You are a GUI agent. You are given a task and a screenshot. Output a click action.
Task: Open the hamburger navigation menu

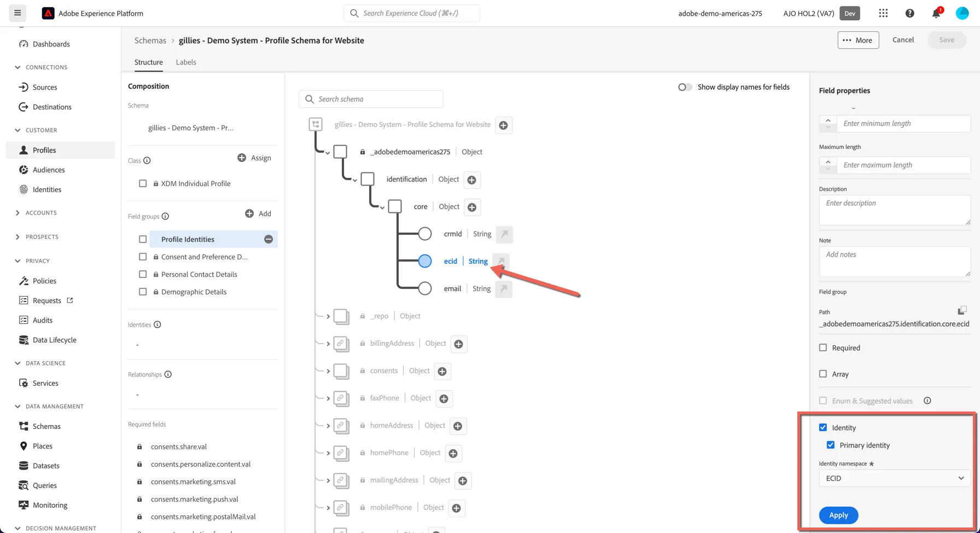tap(17, 13)
